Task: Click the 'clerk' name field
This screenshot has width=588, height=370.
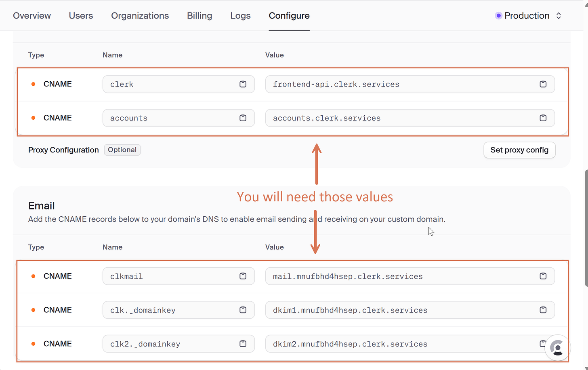Action: coord(178,84)
